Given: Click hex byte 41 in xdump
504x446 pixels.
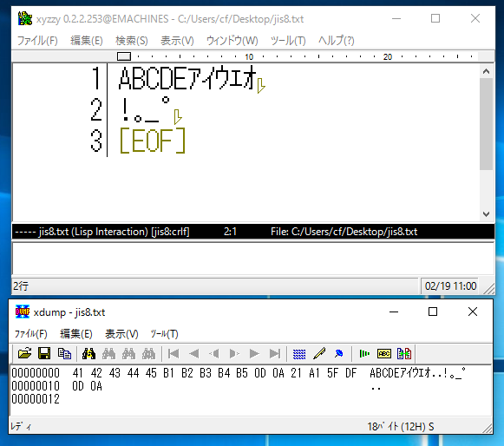Looking at the screenshot, I should pyautogui.click(x=78, y=373).
